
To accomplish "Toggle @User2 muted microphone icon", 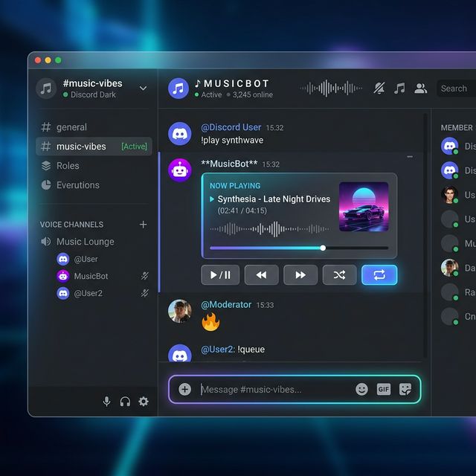I will [x=145, y=293].
